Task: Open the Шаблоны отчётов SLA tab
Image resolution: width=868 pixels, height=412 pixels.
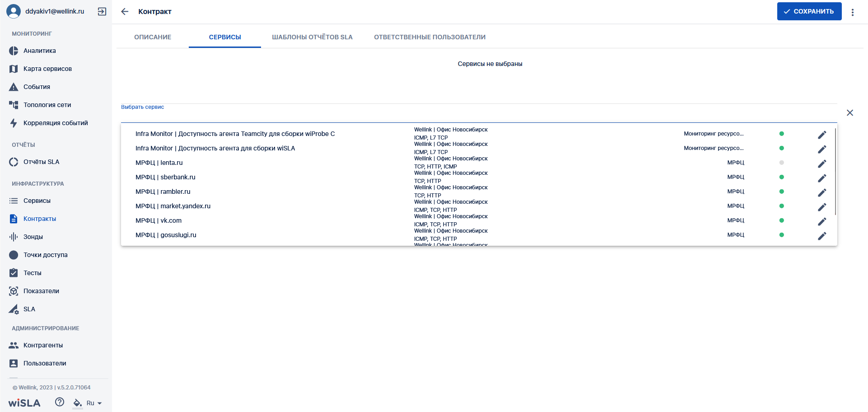Action: (x=312, y=37)
